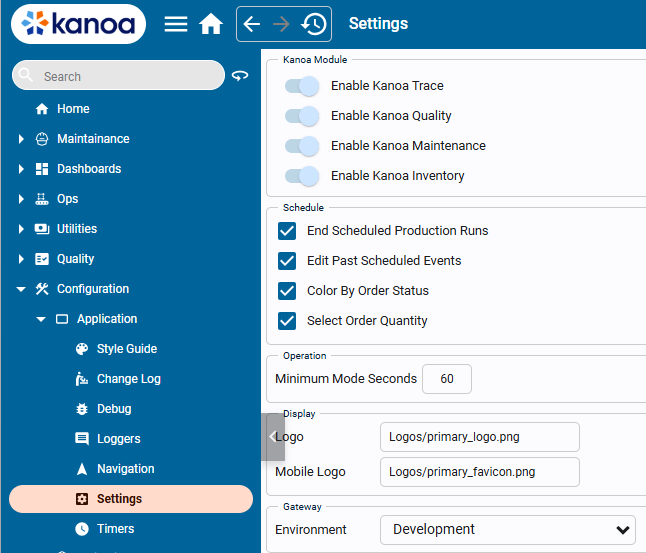Uncheck Select Order Quantity
This screenshot has width=646, height=553.
click(287, 321)
